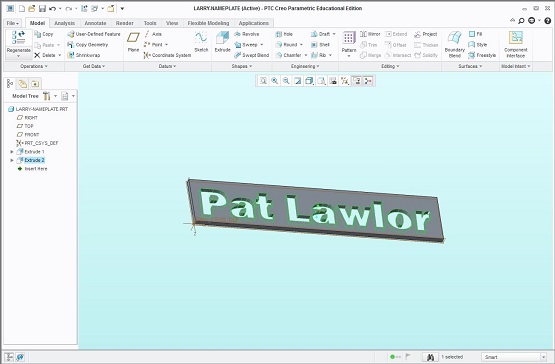This screenshot has height=364, width=555.
Task: Switch to the View tab
Action: (x=172, y=23)
